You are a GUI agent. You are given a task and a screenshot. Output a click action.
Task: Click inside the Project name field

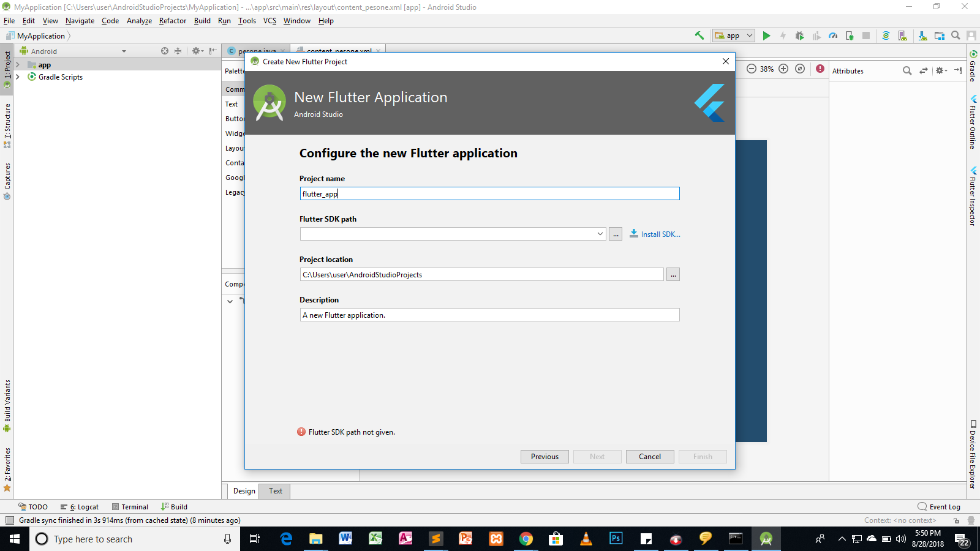(x=489, y=193)
